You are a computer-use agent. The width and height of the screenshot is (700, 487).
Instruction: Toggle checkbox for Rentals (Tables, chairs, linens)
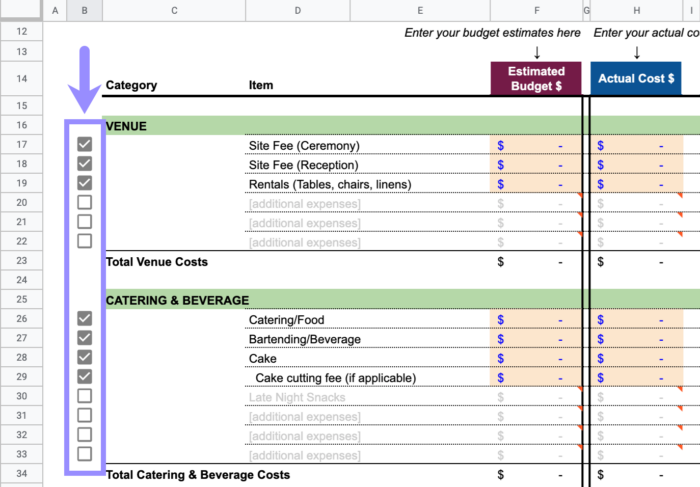(84, 183)
